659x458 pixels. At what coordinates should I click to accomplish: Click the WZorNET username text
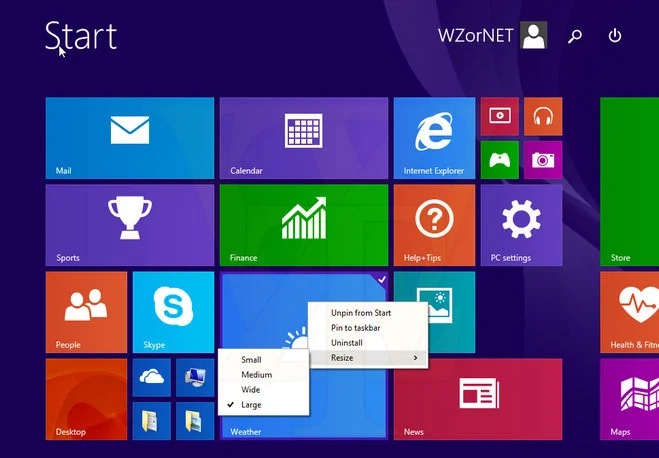coord(475,36)
